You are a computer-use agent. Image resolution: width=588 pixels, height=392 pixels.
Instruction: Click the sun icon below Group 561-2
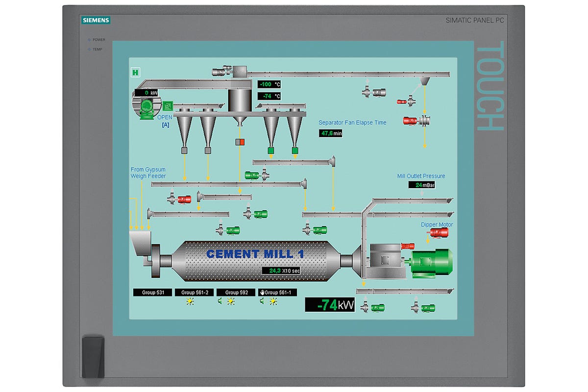[190, 302]
